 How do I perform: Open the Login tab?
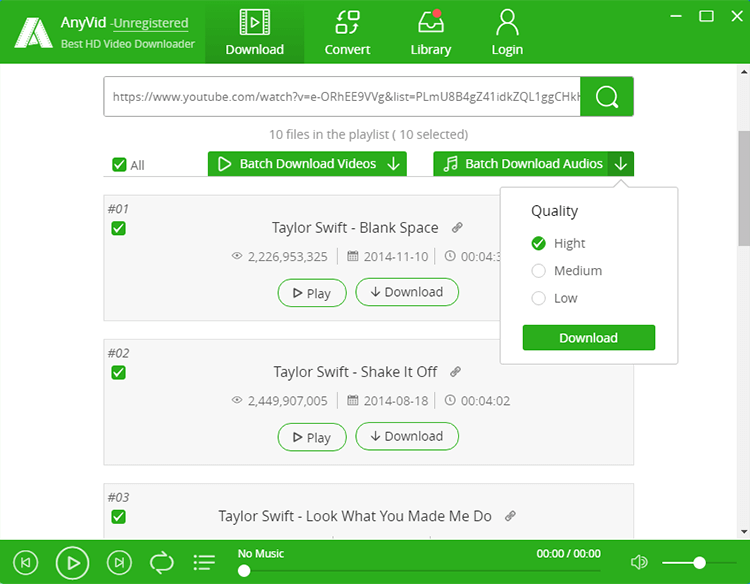tap(507, 32)
